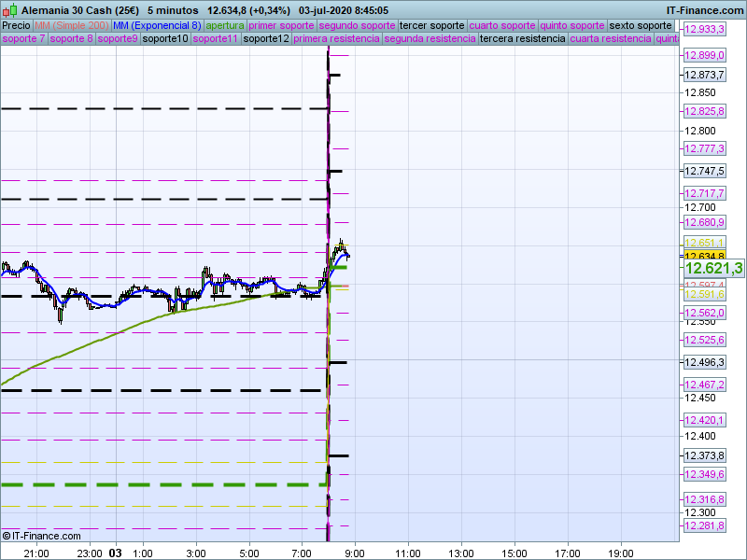Select the segundo soporte label

(357, 25)
